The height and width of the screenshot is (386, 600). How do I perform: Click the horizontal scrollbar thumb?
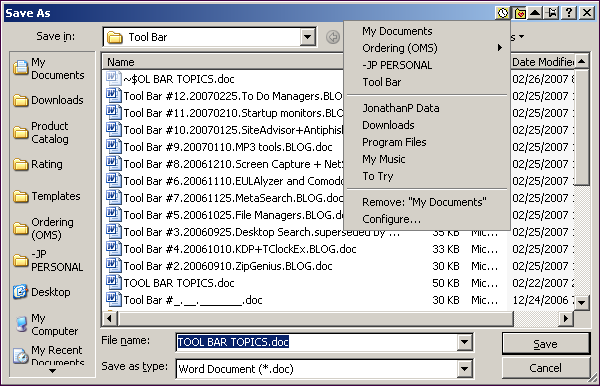click(x=315, y=318)
